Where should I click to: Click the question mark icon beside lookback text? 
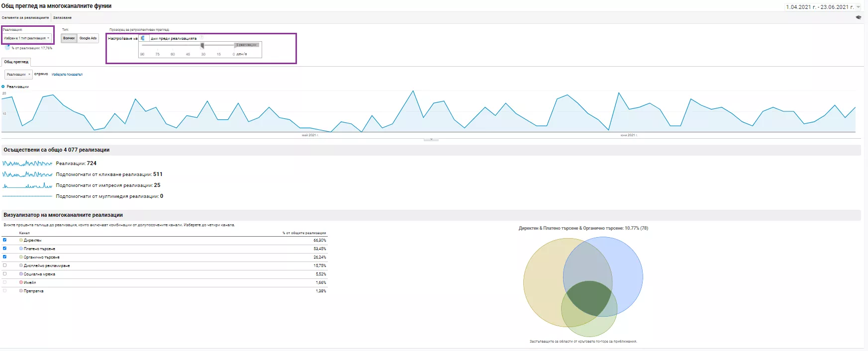click(202, 38)
